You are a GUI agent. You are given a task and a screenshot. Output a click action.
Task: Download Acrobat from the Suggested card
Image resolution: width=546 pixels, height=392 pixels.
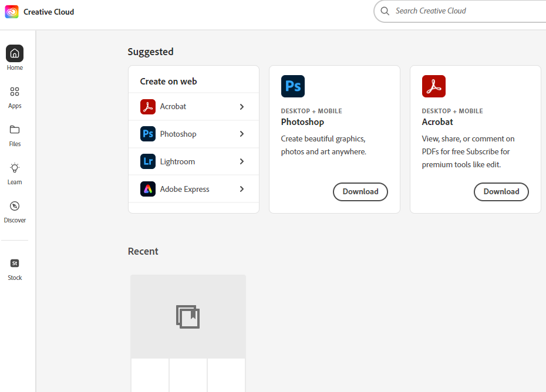pyautogui.click(x=501, y=191)
